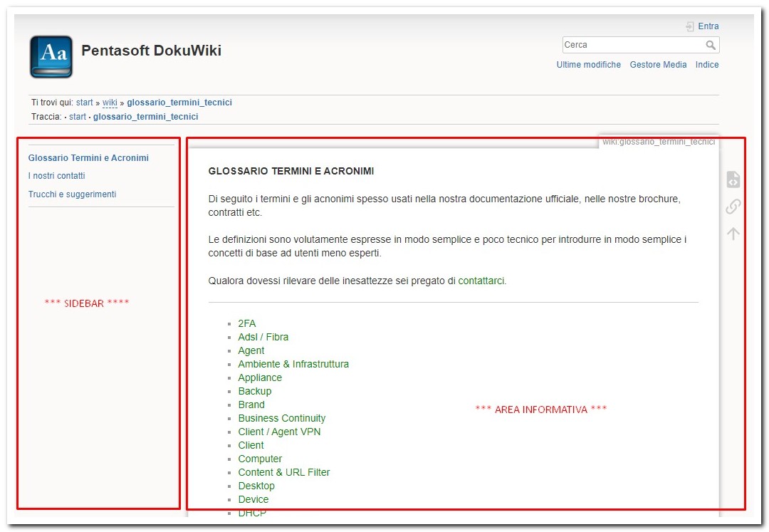Click the show page source icon
769x532 pixels.
click(x=733, y=179)
